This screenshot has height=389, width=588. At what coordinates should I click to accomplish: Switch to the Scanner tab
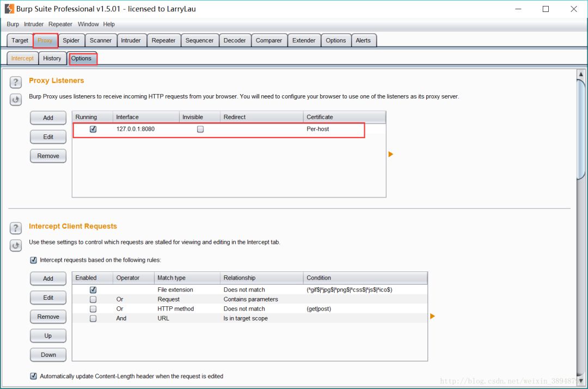[x=101, y=40]
